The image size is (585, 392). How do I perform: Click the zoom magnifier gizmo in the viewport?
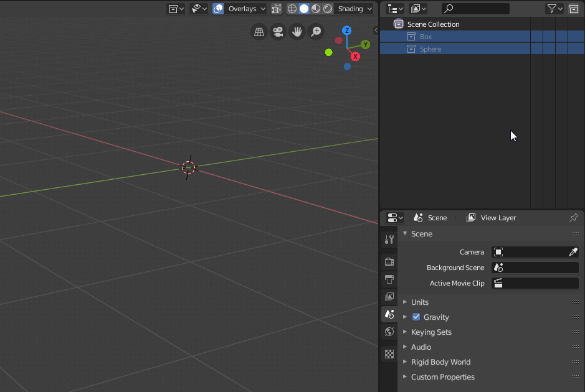click(x=316, y=31)
